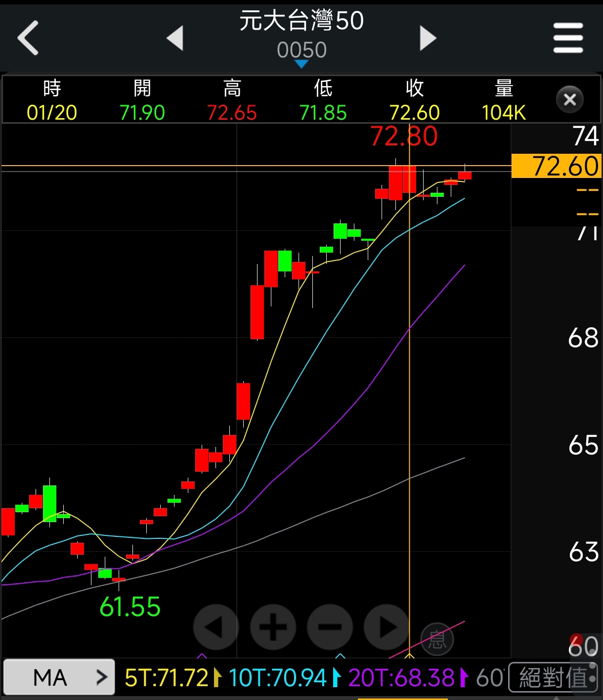This screenshot has width=603, height=700.
Task: Zoom in the chart with the plus button
Action: pos(273,627)
